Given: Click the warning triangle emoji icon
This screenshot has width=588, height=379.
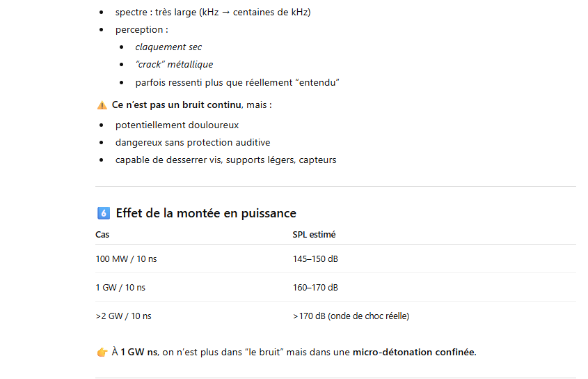Looking at the screenshot, I should tap(102, 105).
